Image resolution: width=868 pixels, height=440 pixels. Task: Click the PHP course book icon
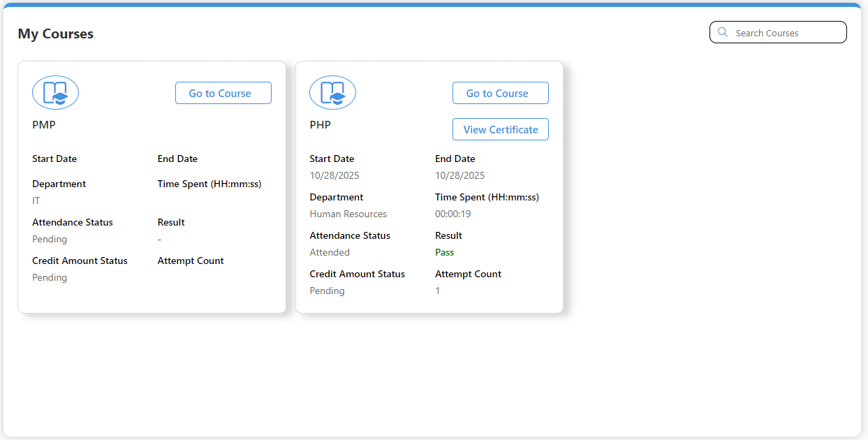[332, 93]
